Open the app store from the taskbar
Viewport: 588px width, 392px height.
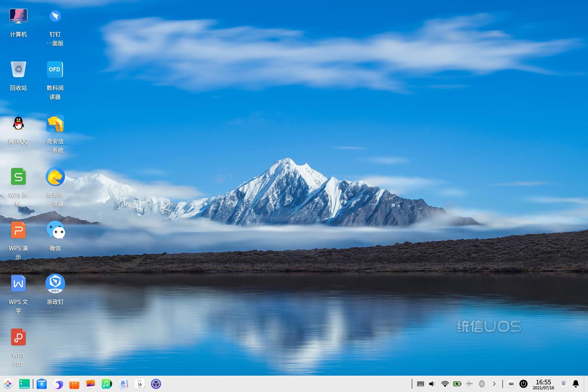click(x=74, y=384)
